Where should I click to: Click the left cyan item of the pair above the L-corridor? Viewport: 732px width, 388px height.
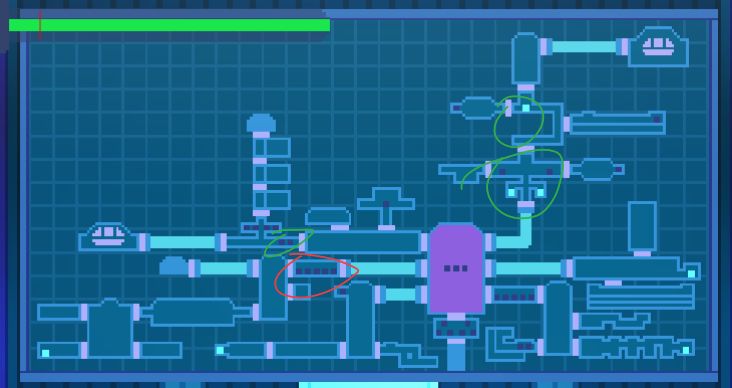[x=511, y=192]
